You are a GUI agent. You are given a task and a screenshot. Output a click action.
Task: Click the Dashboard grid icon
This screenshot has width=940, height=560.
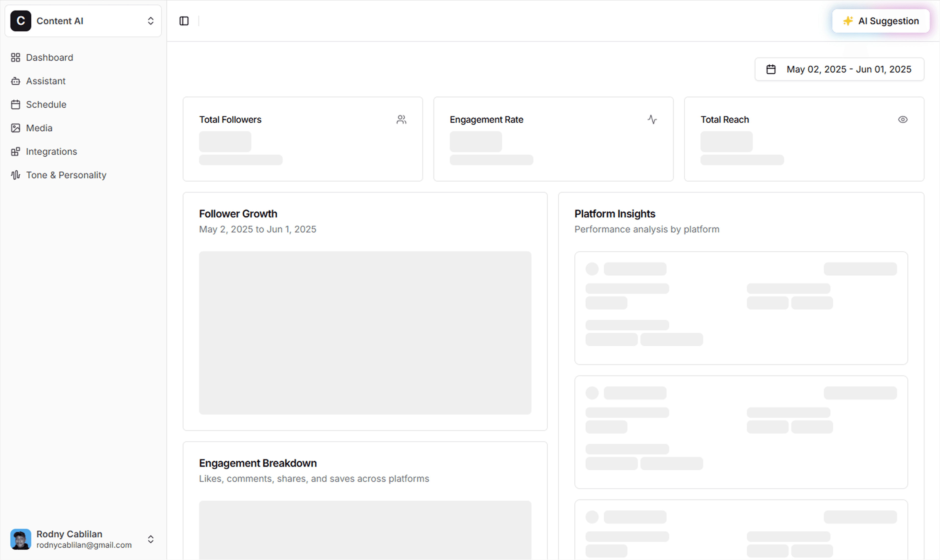(x=15, y=57)
